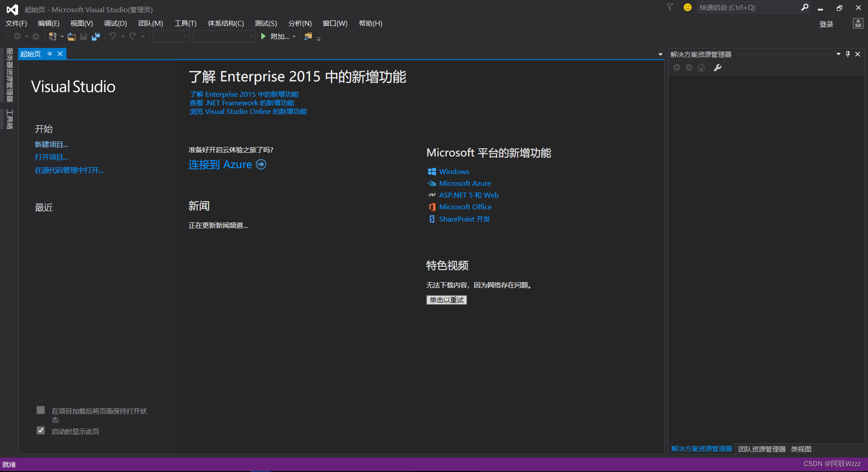Open the solution platform combo box
This screenshot has height=472, width=868.
pos(224,37)
